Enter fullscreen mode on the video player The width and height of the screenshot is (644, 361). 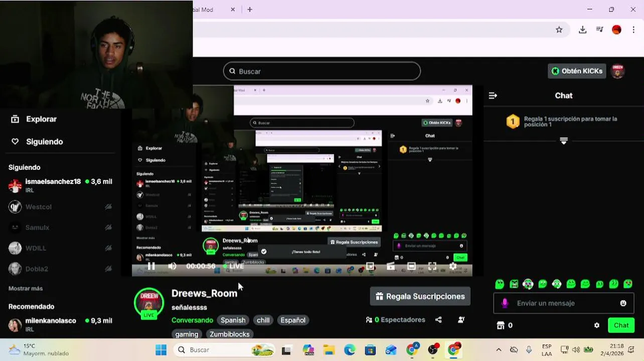point(432,266)
